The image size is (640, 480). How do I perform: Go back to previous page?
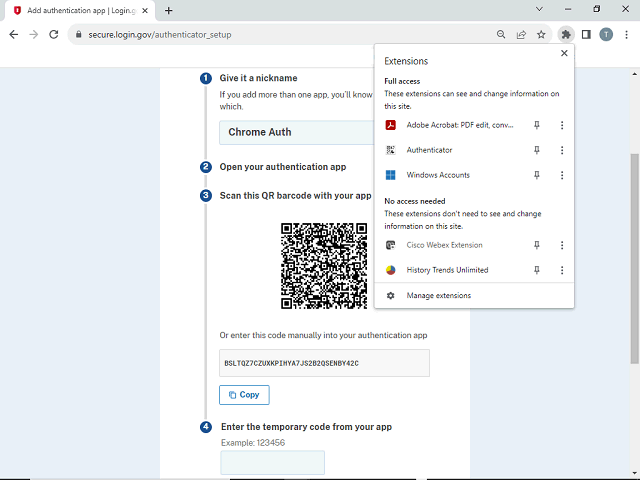point(13,35)
